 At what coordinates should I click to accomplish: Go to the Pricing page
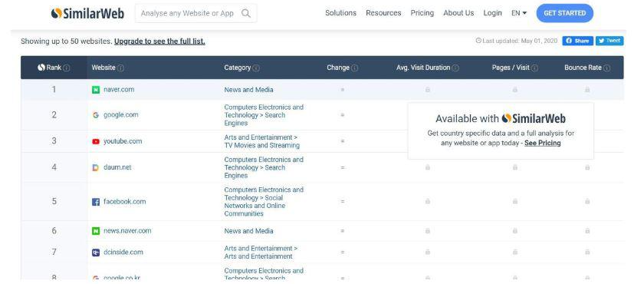click(422, 13)
